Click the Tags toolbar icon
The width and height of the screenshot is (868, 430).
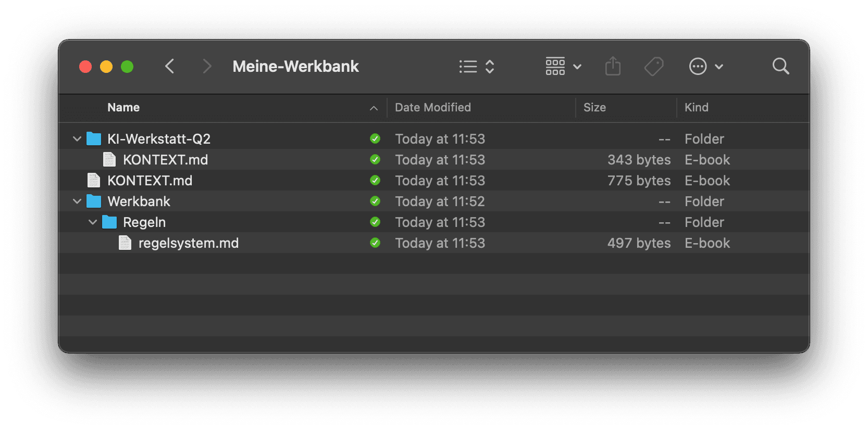(654, 66)
